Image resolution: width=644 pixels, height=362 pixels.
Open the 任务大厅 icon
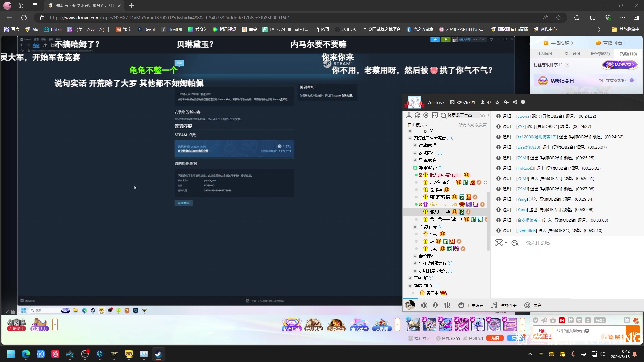click(39, 325)
